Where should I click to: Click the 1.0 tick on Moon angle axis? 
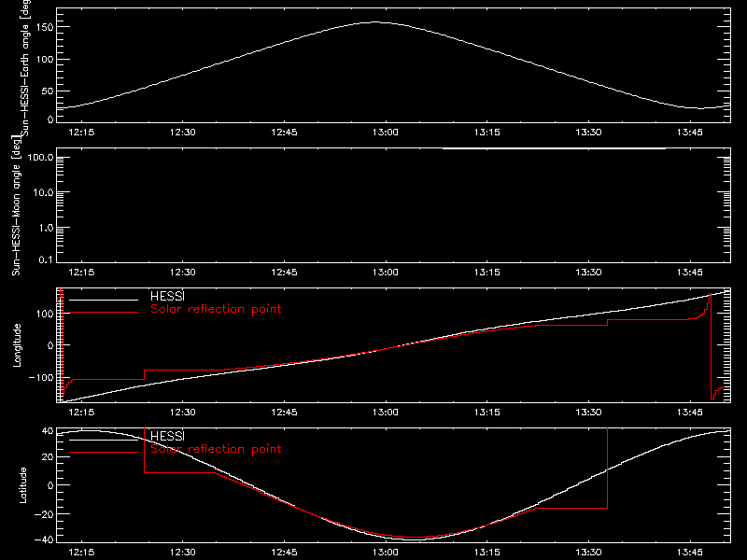pos(46,228)
